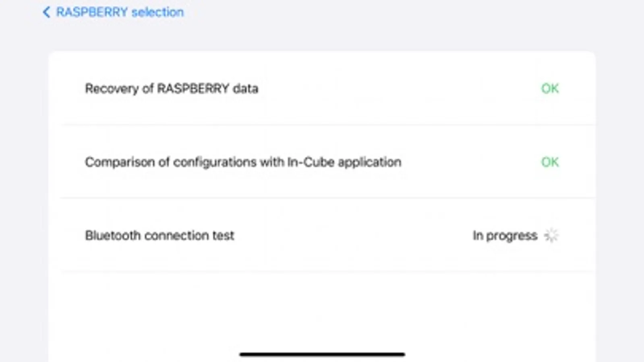644x362 pixels.
Task: Click empty white area below Bluetooth row
Action: pos(322,310)
